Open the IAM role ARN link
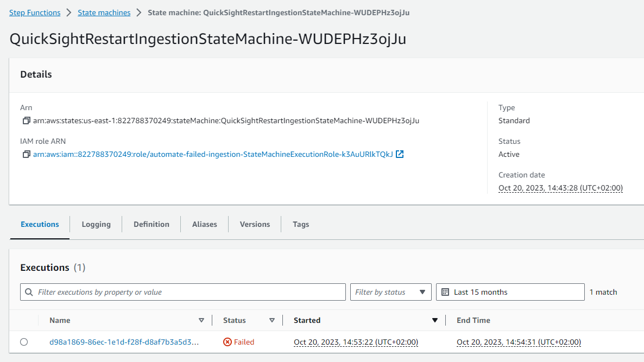 [x=213, y=154]
